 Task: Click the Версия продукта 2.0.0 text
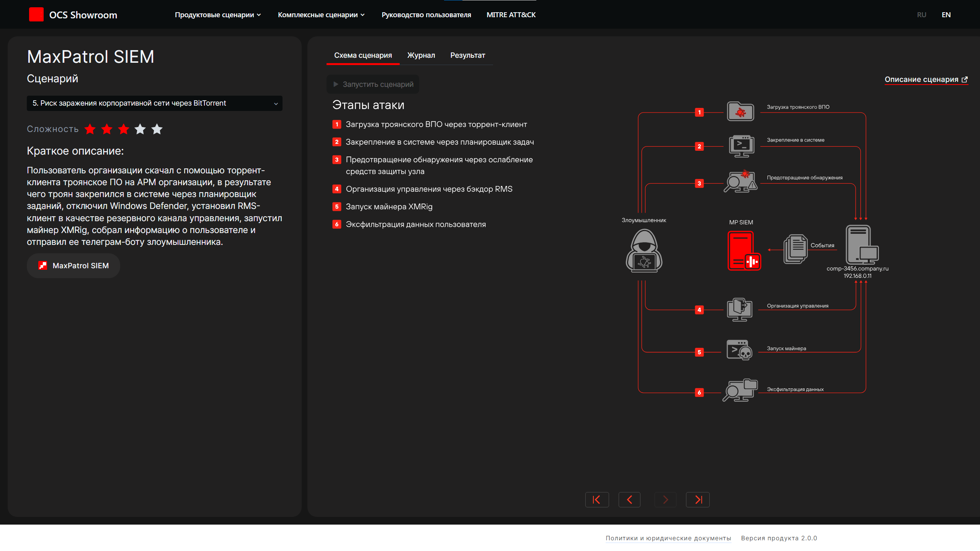(779, 538)
